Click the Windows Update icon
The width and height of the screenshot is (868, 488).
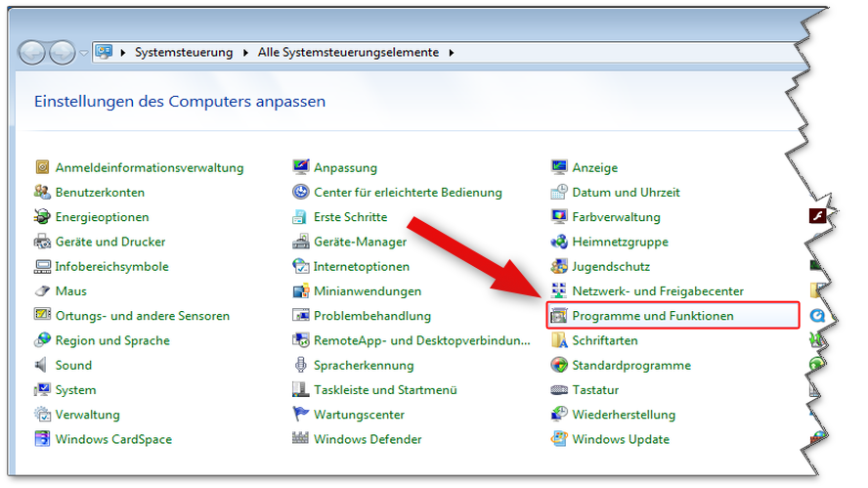[x=559, y=439]
